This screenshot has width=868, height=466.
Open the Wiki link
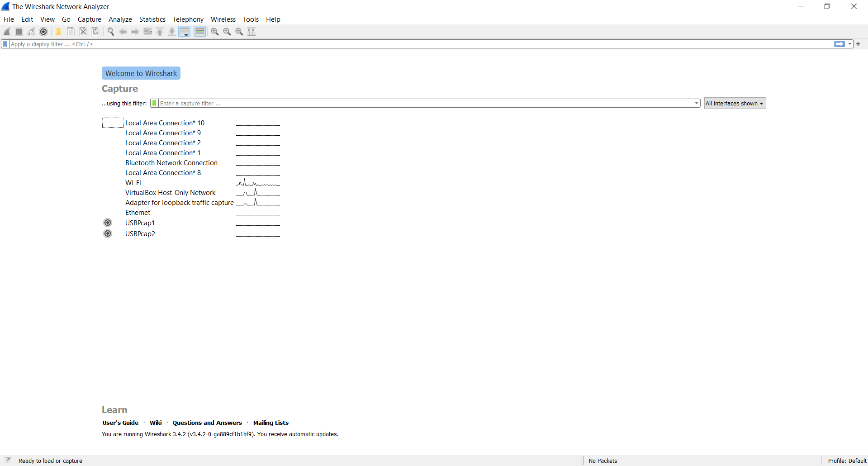[x=156, y=423]
